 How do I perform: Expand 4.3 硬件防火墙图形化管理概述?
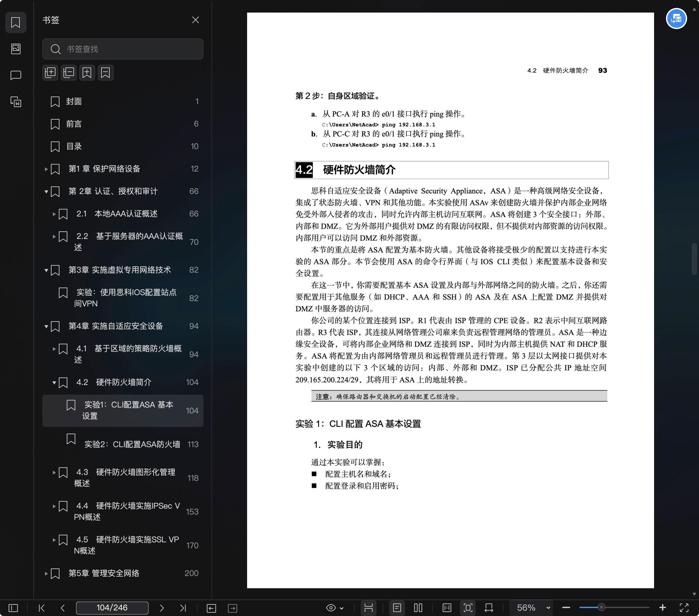coord(54,472)
